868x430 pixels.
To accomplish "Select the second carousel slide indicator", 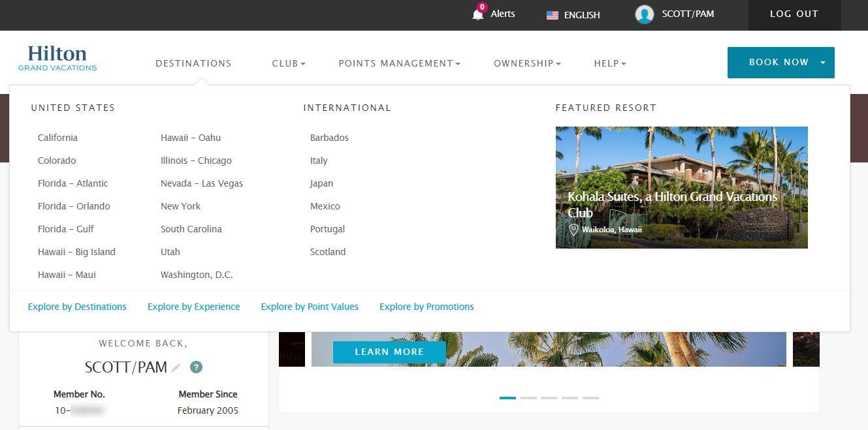I will click(x=528, y=397).
